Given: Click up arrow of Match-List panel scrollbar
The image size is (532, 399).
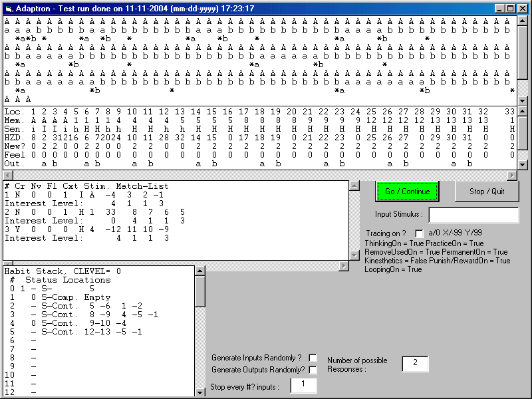Looking at the screenshot, I should [354, 186].
